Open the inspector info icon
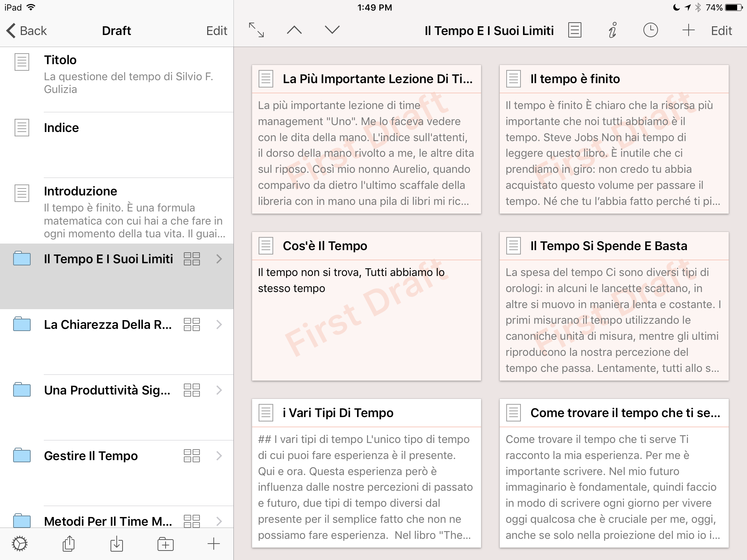Screen dimensions: 747x560 pyautogui.click(x=612, y=30)
